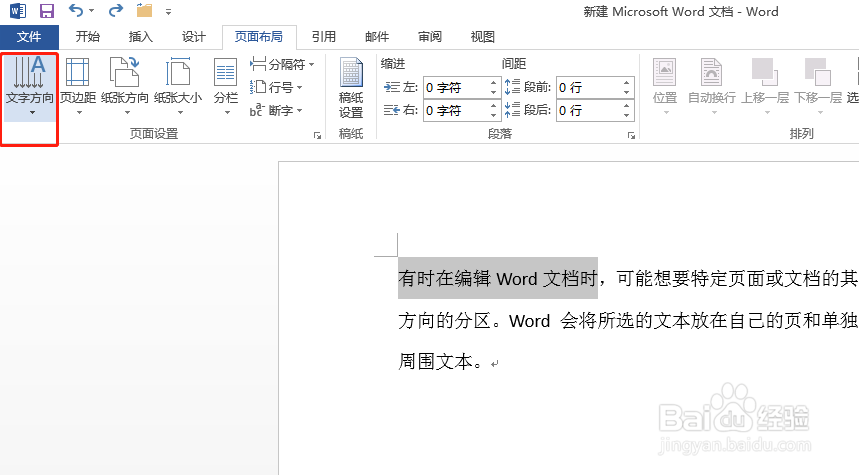This screenshot has width=859, height=475.
Task: Click the left indent 左 input field
Action: click(455, 88)
